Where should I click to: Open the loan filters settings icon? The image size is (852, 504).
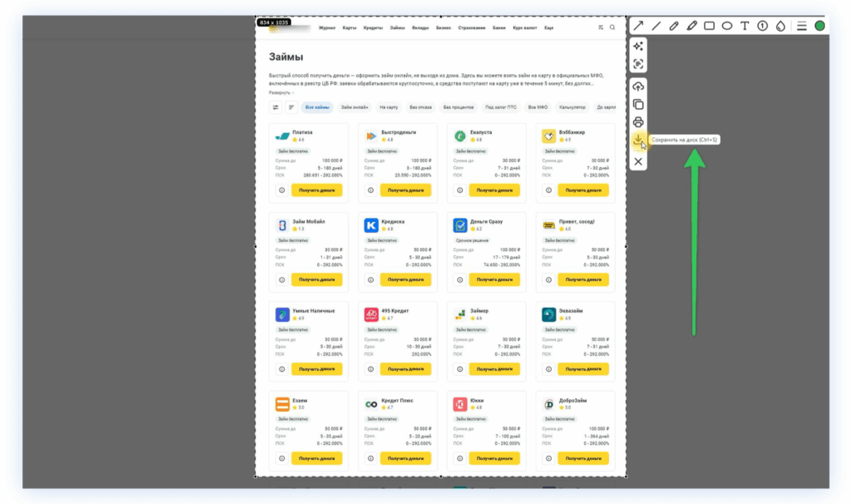pos(275,107)
